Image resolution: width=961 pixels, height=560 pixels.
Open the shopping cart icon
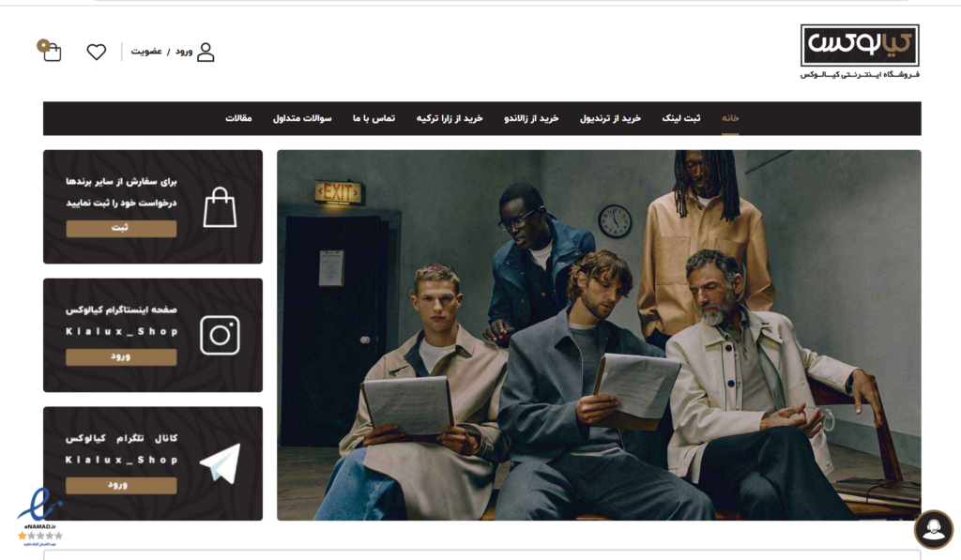click(50, 51)
